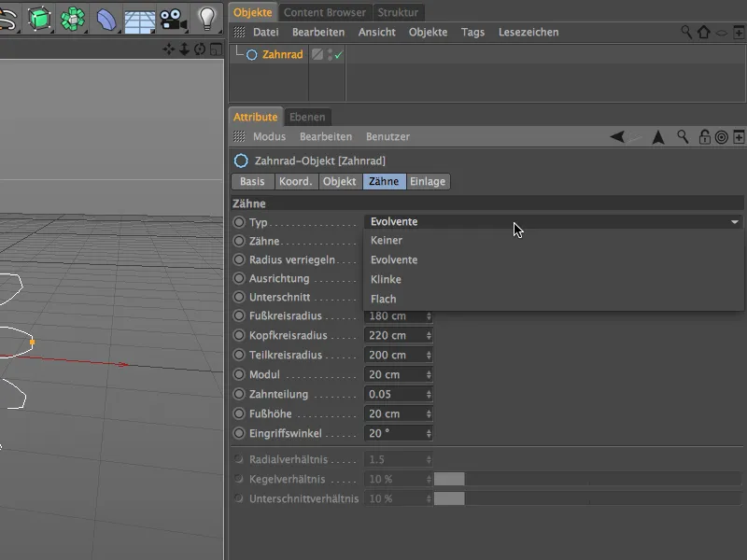Click Attribute Manager grip handle icon
This screenshot has height=560, width=747.
[239, 136]
